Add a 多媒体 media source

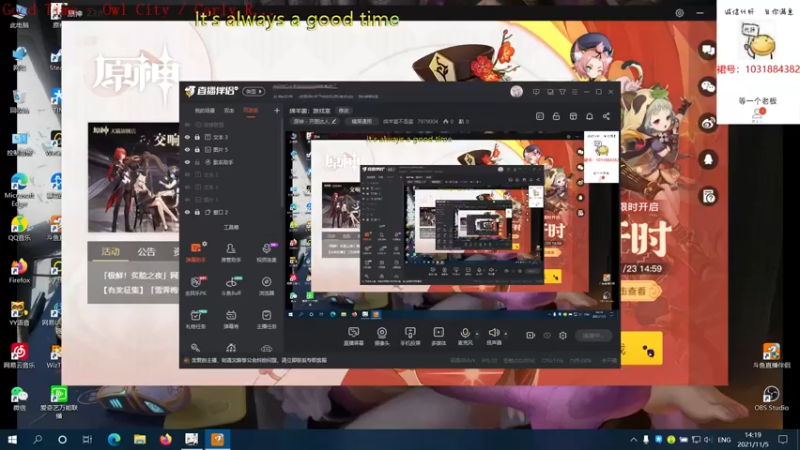pyautogui.click(x=438, y=336)
